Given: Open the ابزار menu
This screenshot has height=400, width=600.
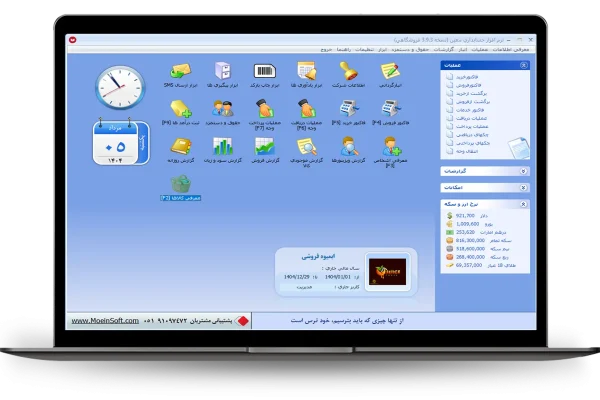Looking at the screenshot, I should click(x=383, y=50).
